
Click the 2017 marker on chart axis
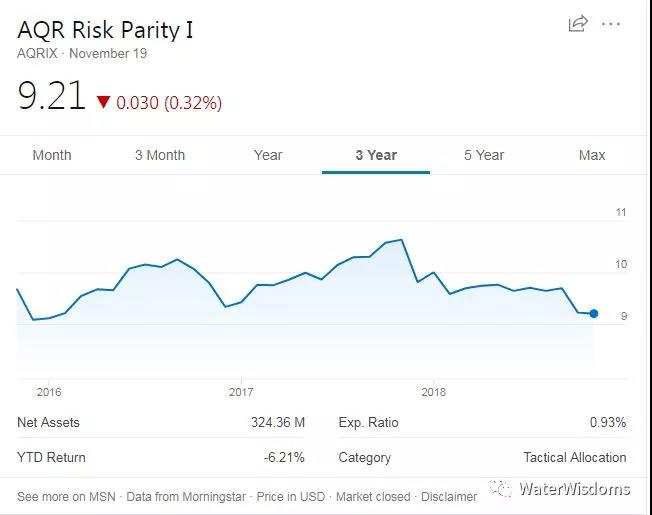241,392
